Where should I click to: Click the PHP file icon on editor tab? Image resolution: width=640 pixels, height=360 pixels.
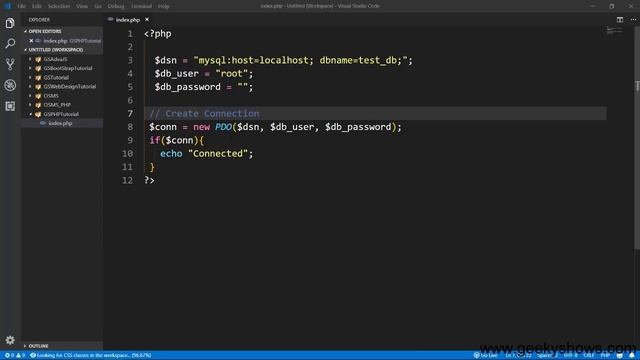pyautogui.click(x=111, y=20)
